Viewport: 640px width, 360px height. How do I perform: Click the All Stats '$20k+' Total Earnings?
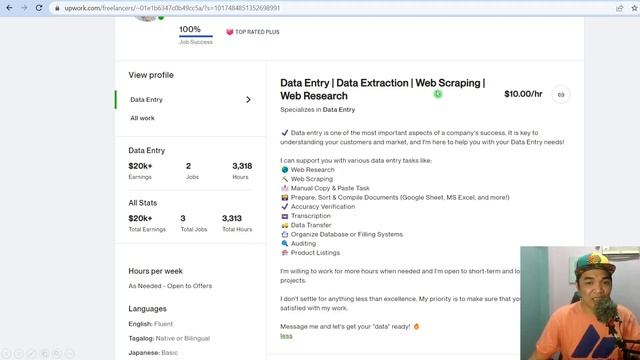(140, 218)
